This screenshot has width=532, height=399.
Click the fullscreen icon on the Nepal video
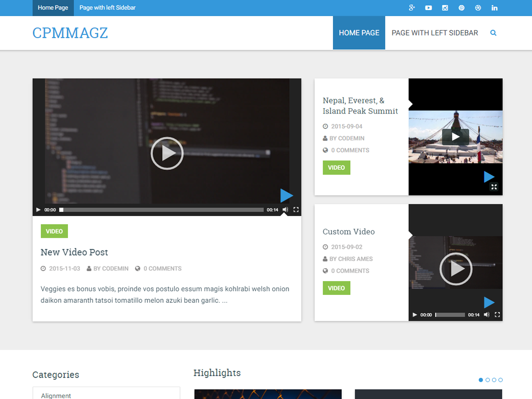(x=494, y=187)
